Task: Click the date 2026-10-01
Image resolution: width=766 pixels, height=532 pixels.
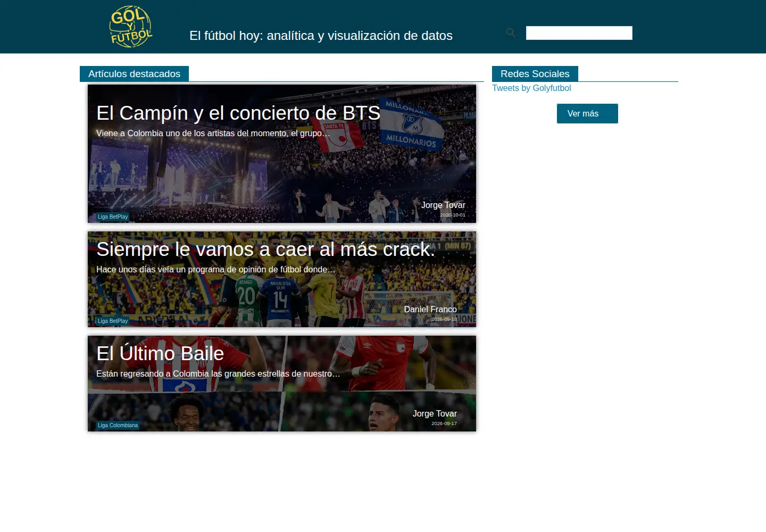Action: (453, 215)
